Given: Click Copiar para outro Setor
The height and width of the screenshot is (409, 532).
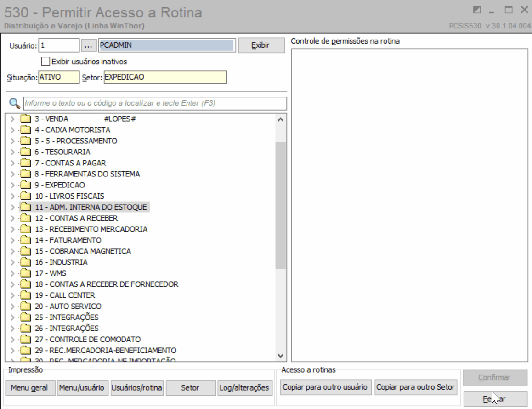Looking at the screenshot, I should click(x=416, y=387).
